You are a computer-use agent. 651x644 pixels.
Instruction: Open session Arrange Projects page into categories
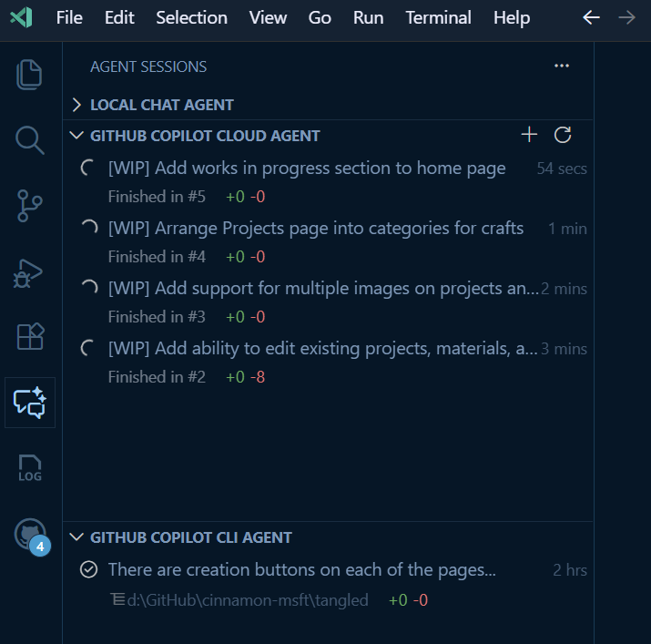tap(316, 229)
